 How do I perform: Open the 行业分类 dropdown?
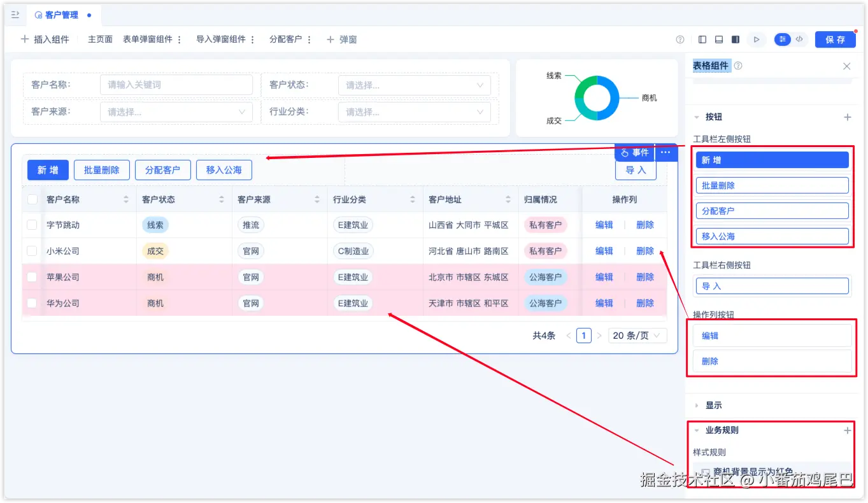(415, 112)
